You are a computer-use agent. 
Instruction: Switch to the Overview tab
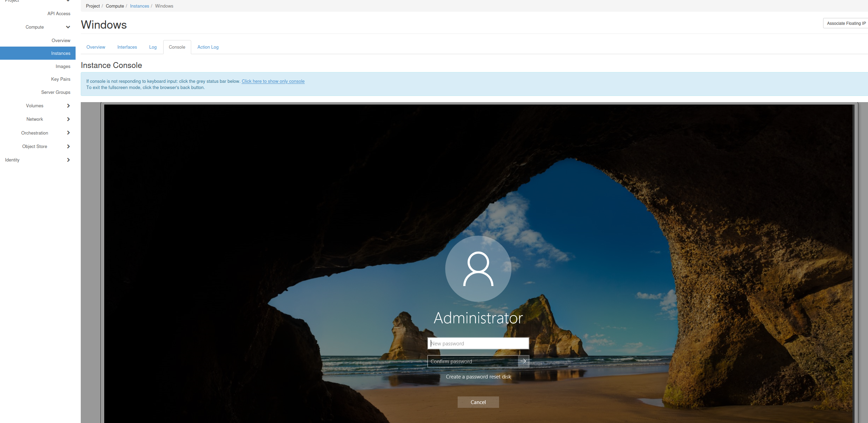tap(96, 47)
